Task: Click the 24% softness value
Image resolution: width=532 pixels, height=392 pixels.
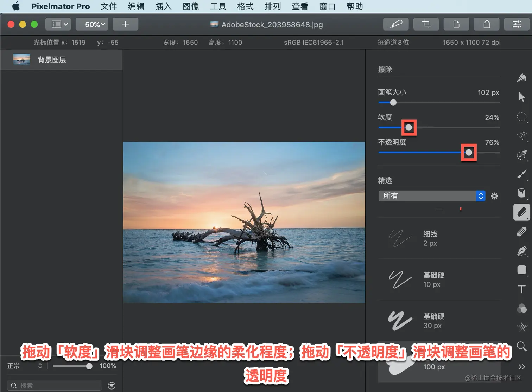Action: pyautogui.click(x=492, y=117)
